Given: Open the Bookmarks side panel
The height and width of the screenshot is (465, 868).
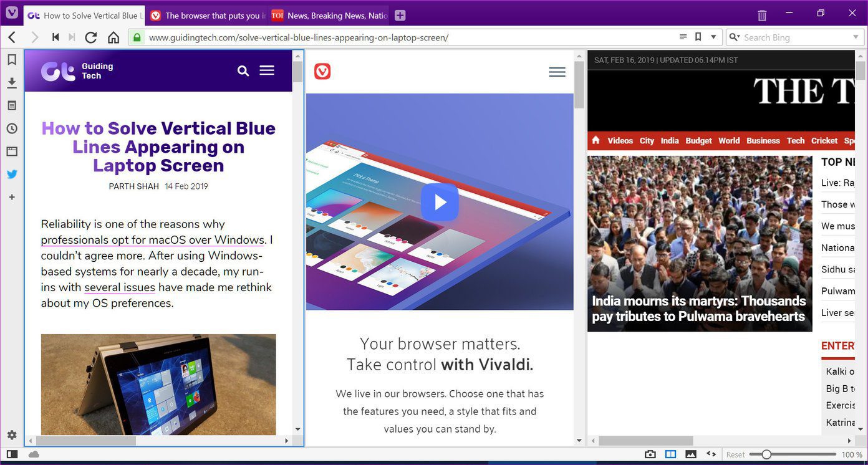Looking at the screenshot, I should click(x=11, y=60).
